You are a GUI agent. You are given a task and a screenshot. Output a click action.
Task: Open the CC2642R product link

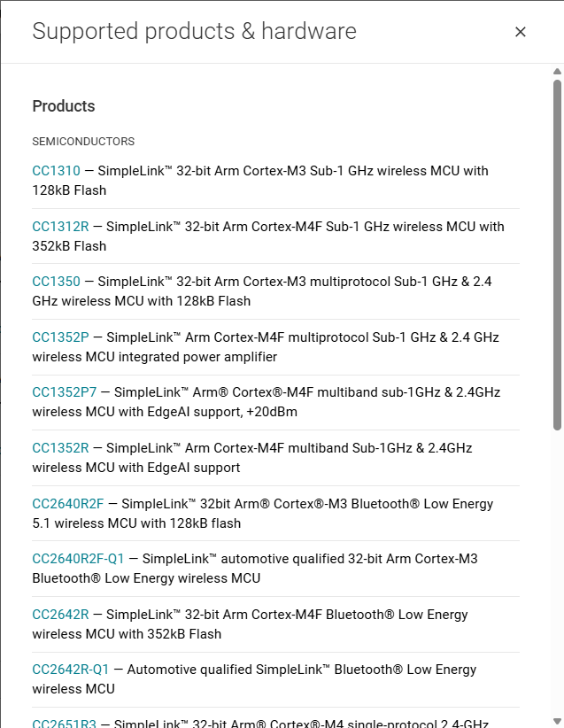(x=60, y=615)
